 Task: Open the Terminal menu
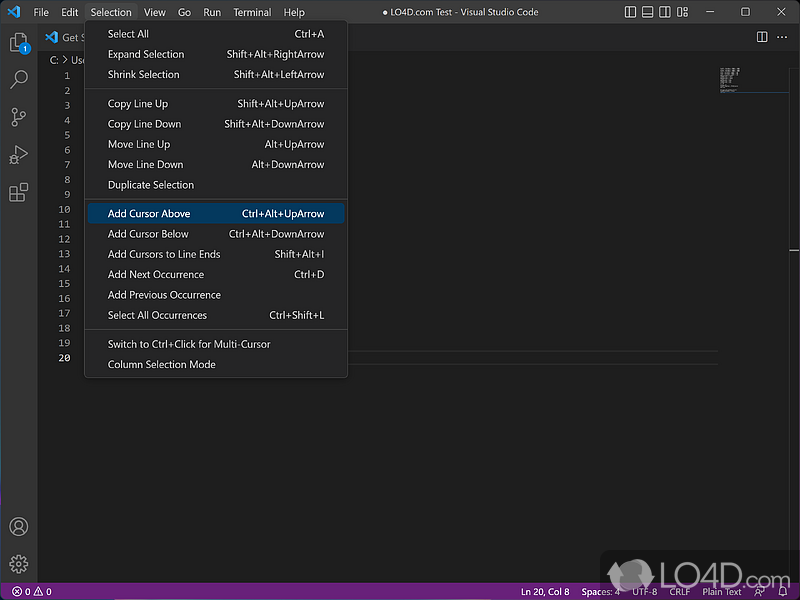252,12
